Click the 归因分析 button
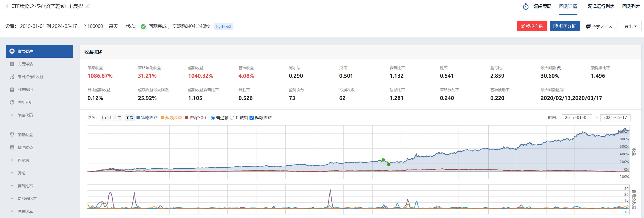 (565, 26)
